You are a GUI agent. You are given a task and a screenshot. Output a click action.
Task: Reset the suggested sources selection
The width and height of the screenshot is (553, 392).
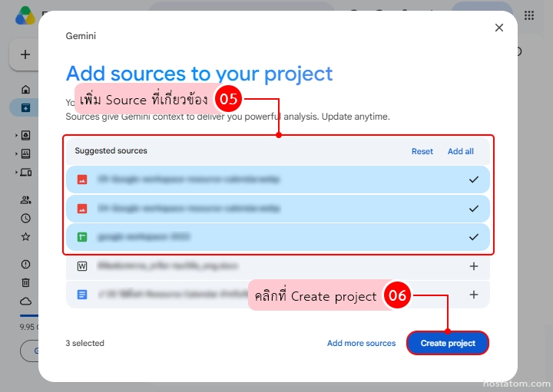[x=422, y=151]
